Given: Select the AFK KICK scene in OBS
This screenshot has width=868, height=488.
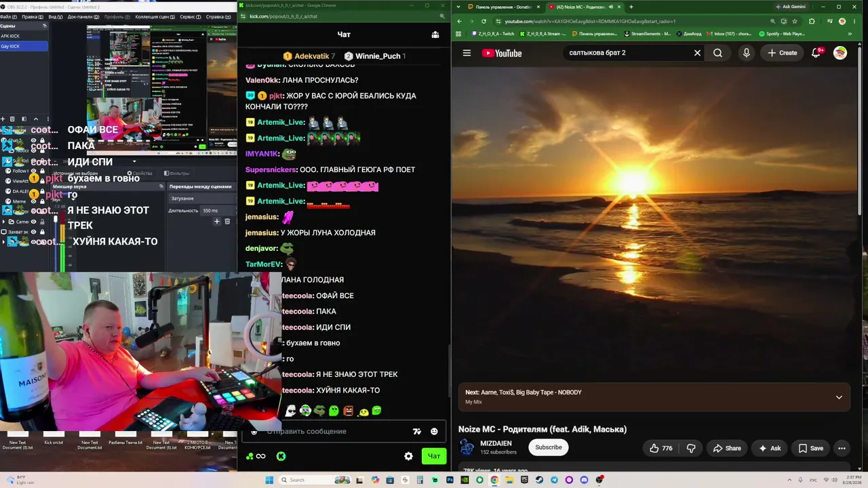Looking at the screenshot, I should coord(24,36).
